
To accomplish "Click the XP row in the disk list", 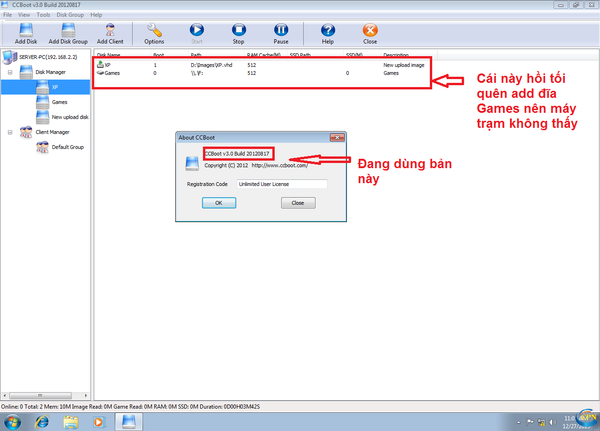I will [x=262, y=65].
